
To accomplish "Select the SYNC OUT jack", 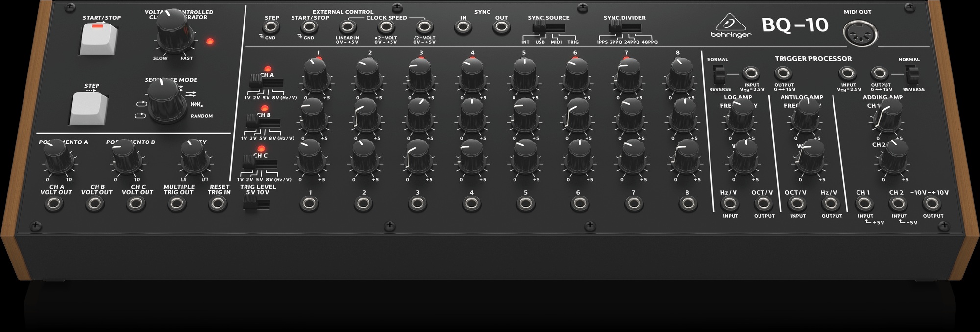I will coord(501,28).
